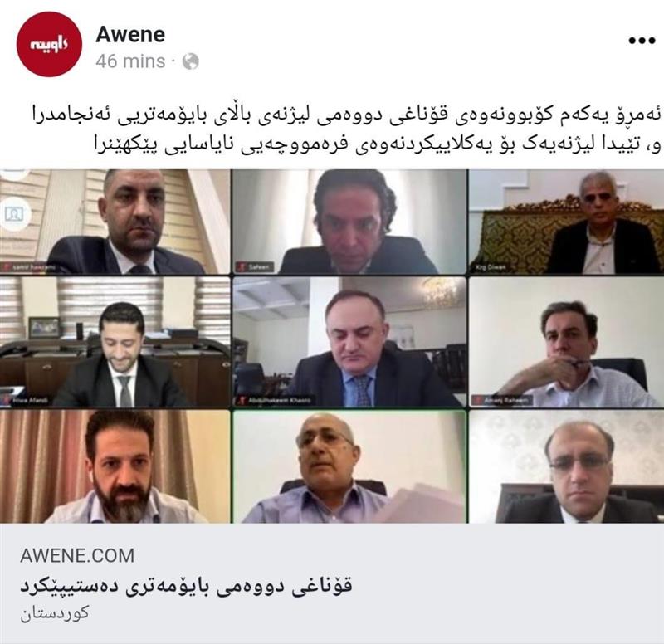Click the muted mic icon beside Amanj Raheem
The width and height of the screenshot is (664, 644).
477,400
